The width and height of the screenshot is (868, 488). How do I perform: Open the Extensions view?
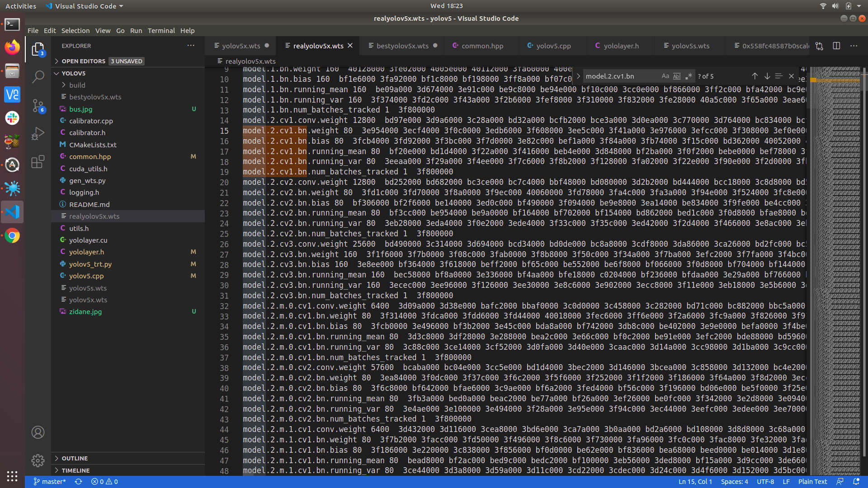tap(38, 162)
